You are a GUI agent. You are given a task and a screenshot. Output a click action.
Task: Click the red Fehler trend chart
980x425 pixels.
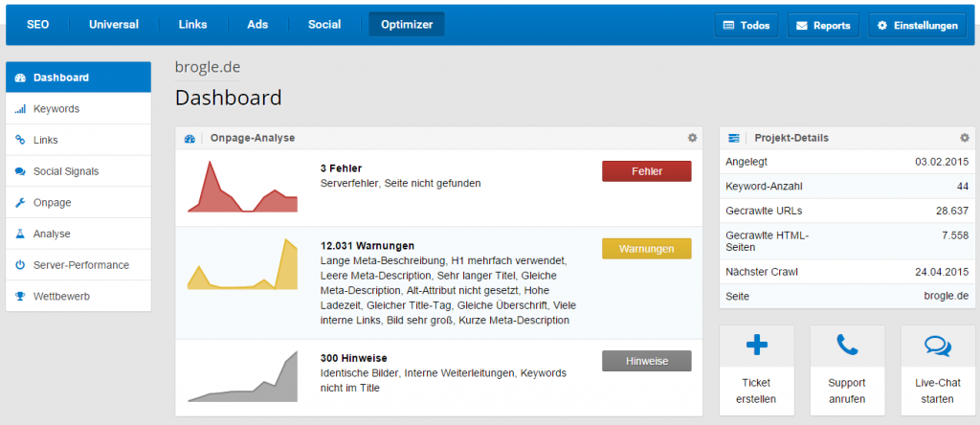(243, 186)
